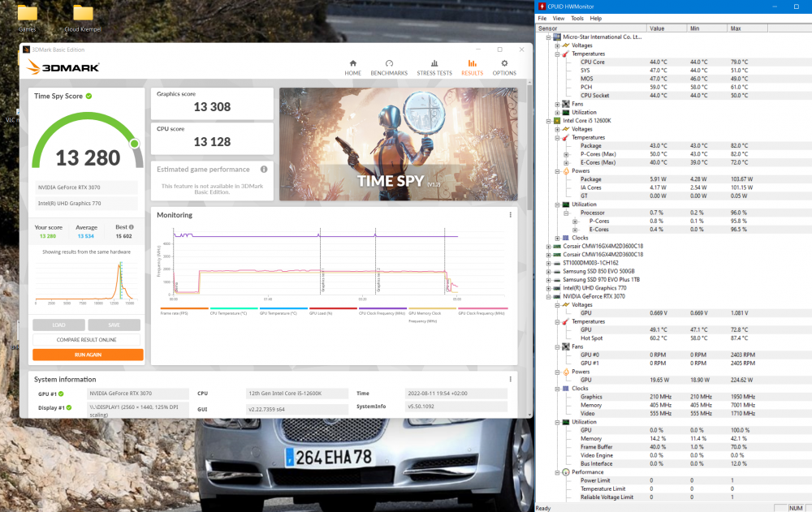Open the System information three-dot menu

pos(511,379)
